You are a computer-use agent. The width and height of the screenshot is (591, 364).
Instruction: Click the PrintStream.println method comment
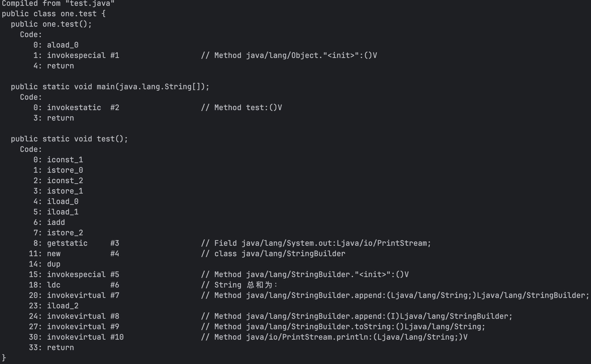(x=334, y=337)
